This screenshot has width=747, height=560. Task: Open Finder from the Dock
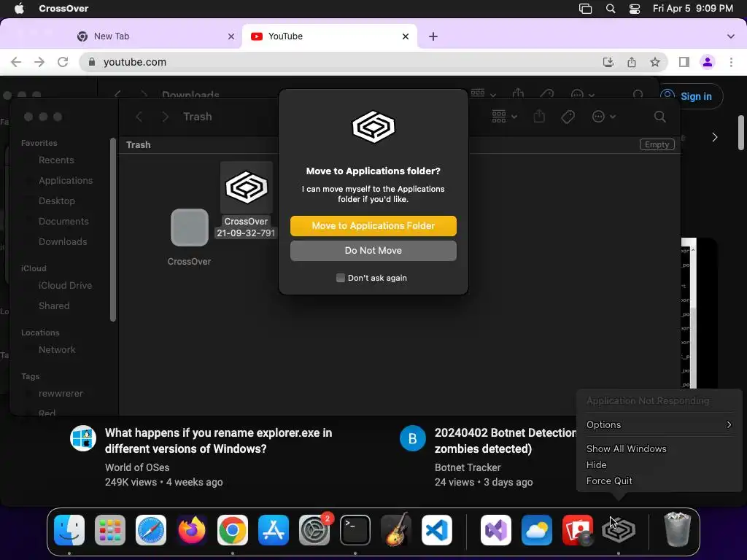pos(69,530)
